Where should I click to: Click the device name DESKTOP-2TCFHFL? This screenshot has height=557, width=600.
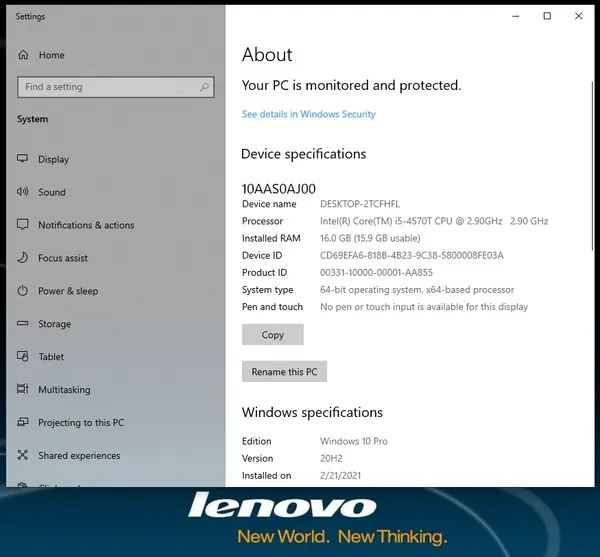pos(360,204)
